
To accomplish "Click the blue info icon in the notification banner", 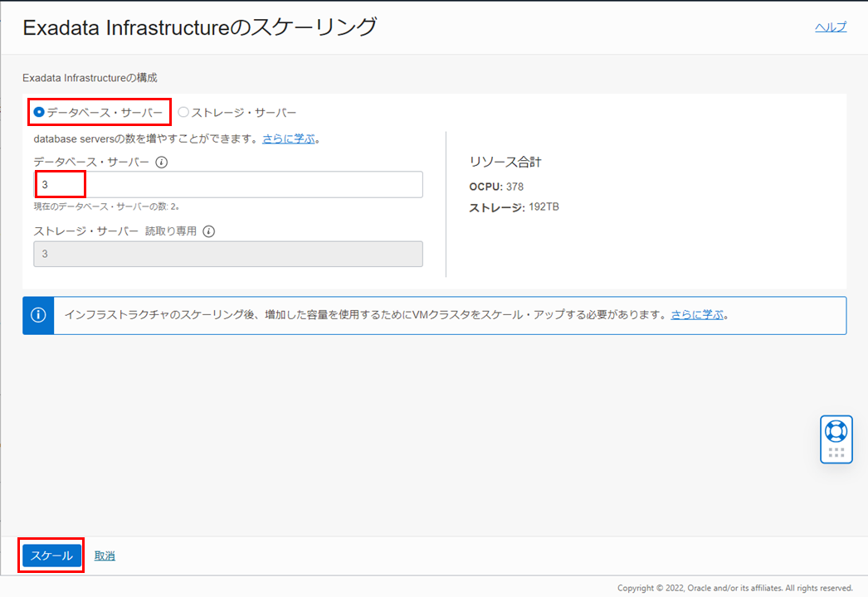I will [38, 315].
